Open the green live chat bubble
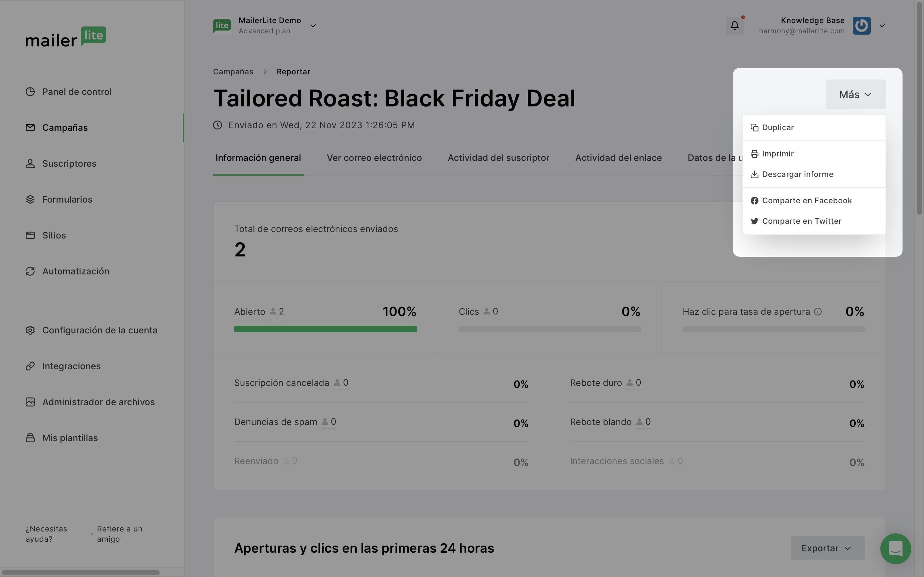 tap(895, 548)
